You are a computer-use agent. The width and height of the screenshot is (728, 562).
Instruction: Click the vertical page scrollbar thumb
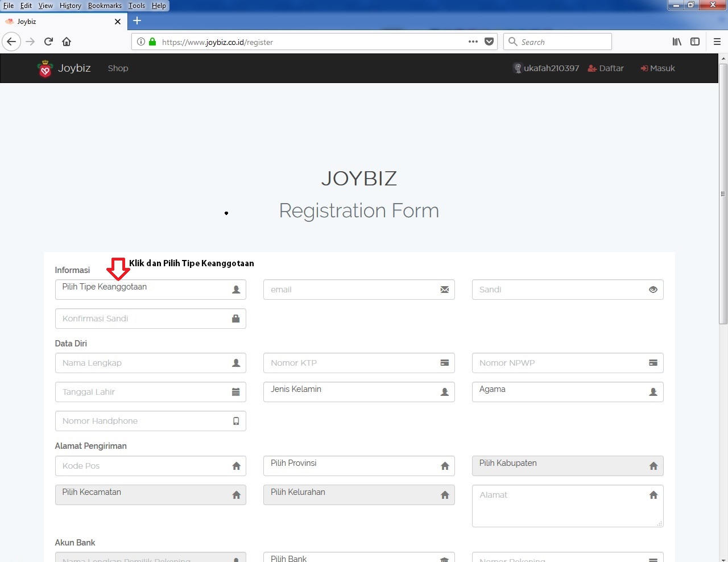(x=723, y=193)
